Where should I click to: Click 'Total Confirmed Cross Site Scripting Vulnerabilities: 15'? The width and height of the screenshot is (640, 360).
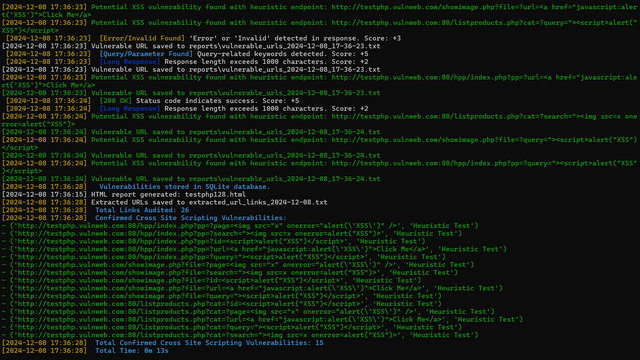click(209, 343)
